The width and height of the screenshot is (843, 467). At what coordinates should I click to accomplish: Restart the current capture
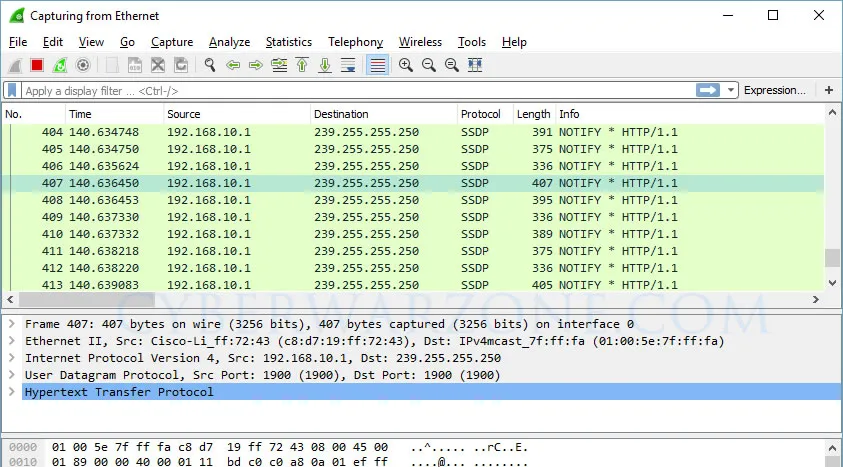pos(60,65)
